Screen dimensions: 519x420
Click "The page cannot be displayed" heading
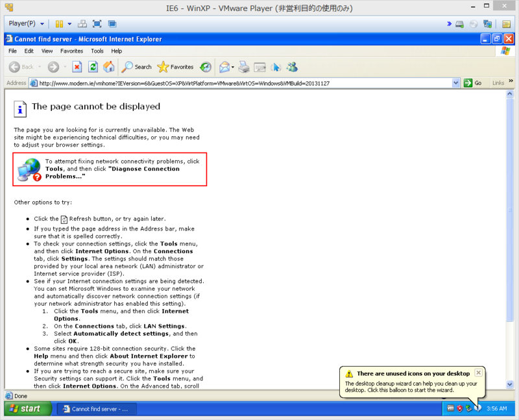click(x=96, y=106)
